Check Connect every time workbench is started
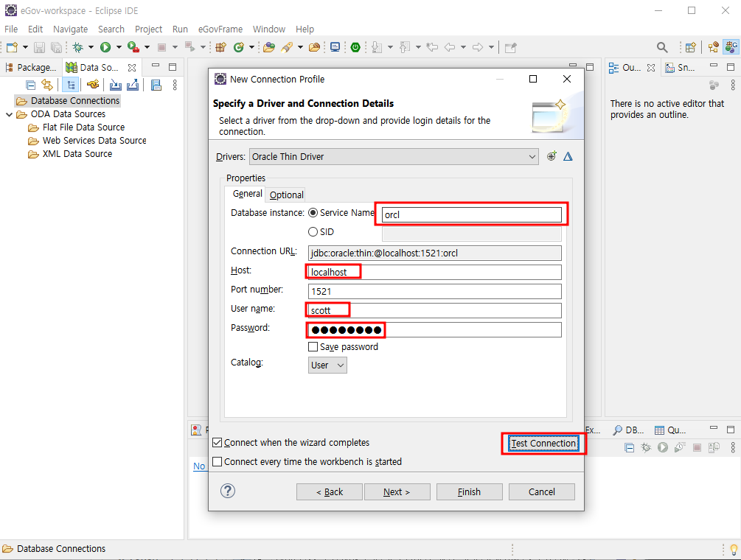This screenshot has width=741, height=560. [218, 461]
